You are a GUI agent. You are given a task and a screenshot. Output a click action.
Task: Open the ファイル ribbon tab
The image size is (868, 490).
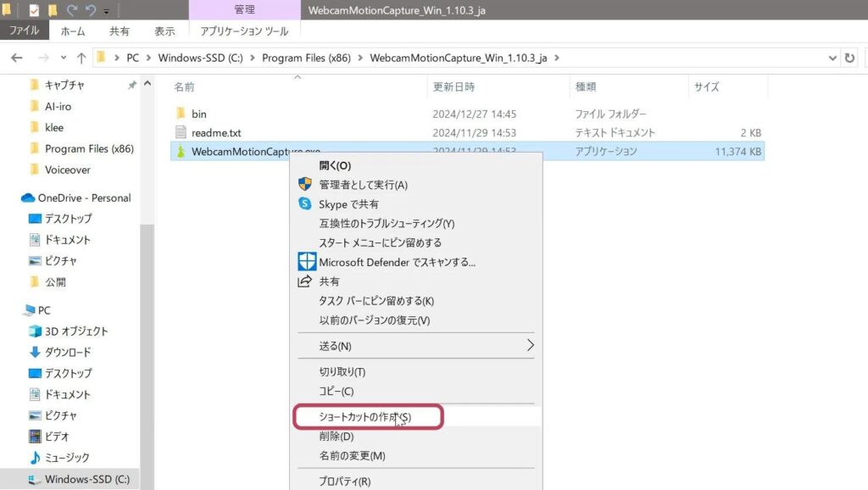(25, 31)
